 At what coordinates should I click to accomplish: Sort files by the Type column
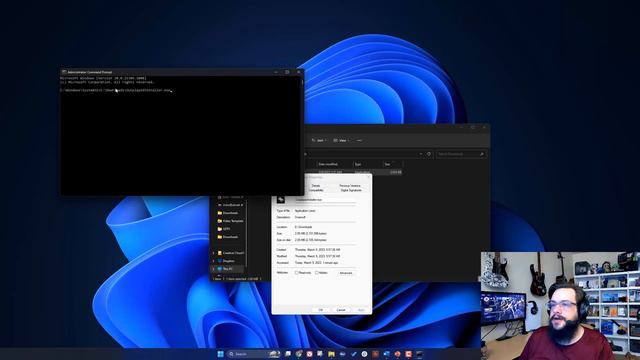coord(358,164)
